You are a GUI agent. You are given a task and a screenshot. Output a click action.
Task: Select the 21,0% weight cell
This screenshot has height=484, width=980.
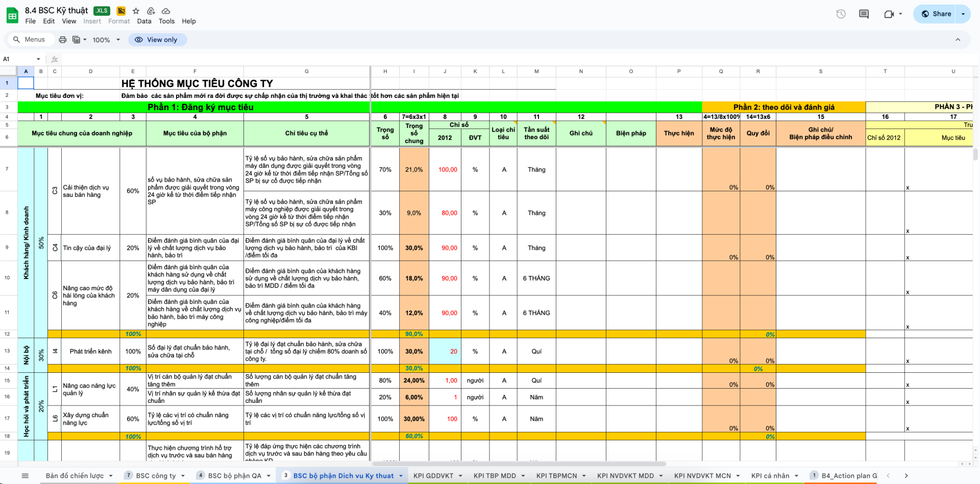(x=414, y=169)
